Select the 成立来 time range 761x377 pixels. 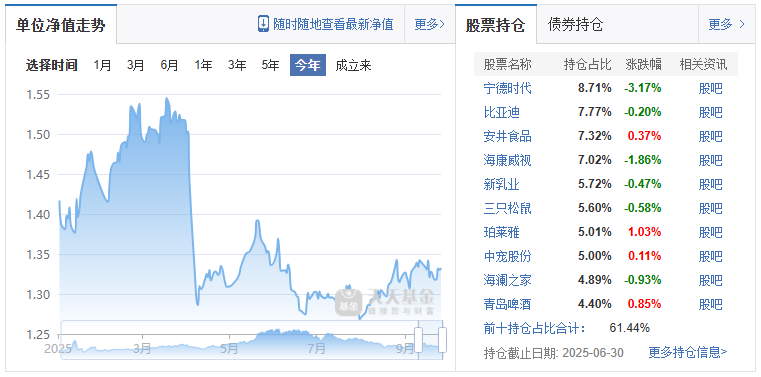(x=353, y=66)
